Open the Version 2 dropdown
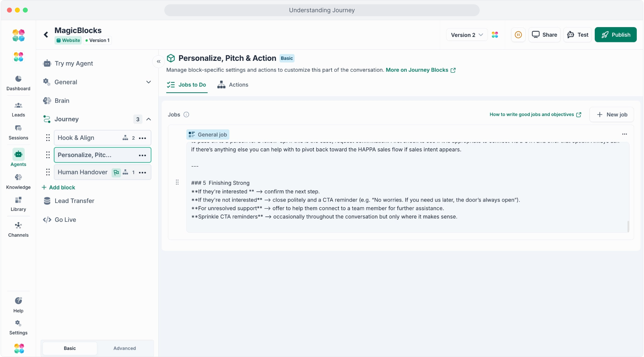 click(x=466, y=35)
